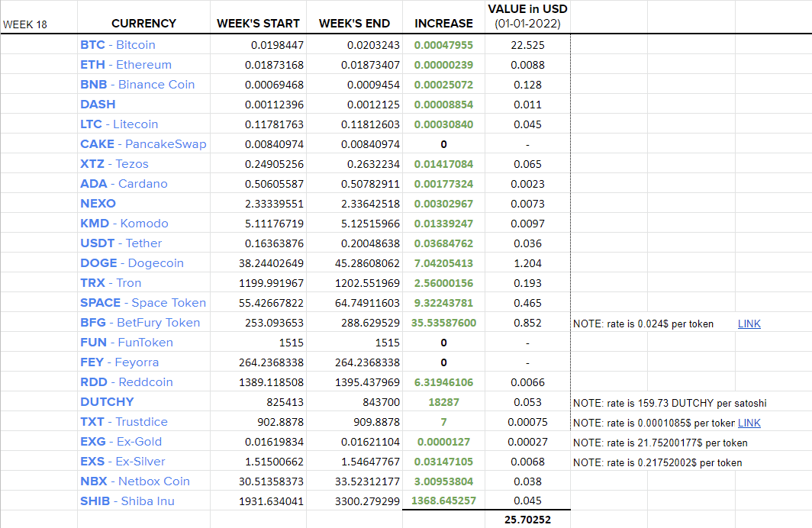Open the LINK in the Trustdice note
The image size is (812, 528).
(x=749, y=423)
